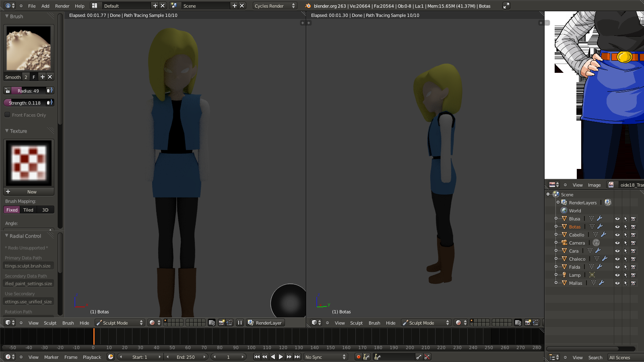Pause the left viewport render preview
This screenshot has height=362, width=644.
tap(240, 323)
